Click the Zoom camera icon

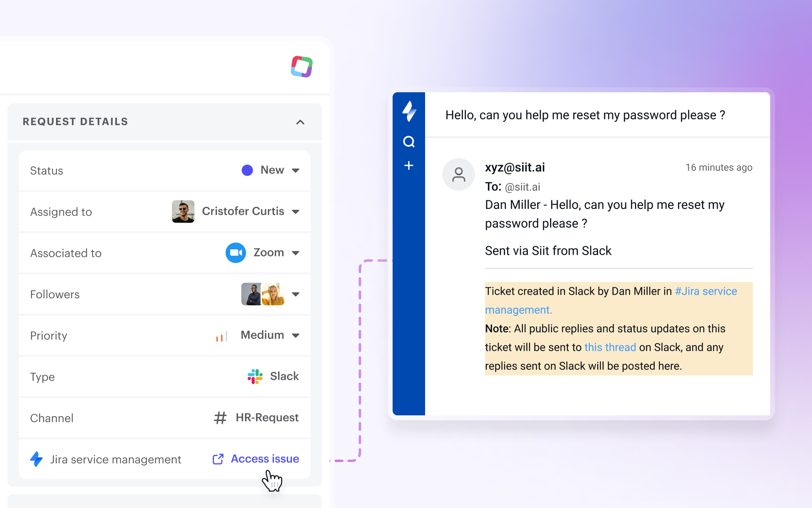click(x=235, y=253)
